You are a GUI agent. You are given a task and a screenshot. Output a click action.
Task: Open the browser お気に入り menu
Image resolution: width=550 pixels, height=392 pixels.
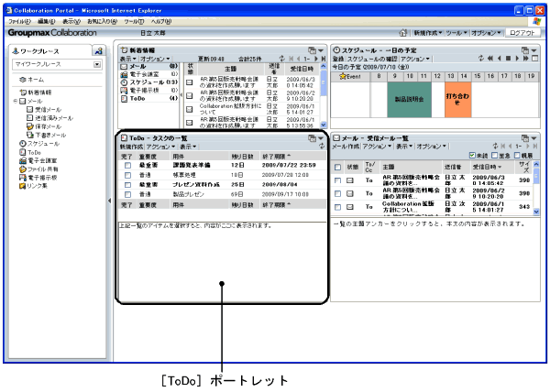click(x=102, y=22)
